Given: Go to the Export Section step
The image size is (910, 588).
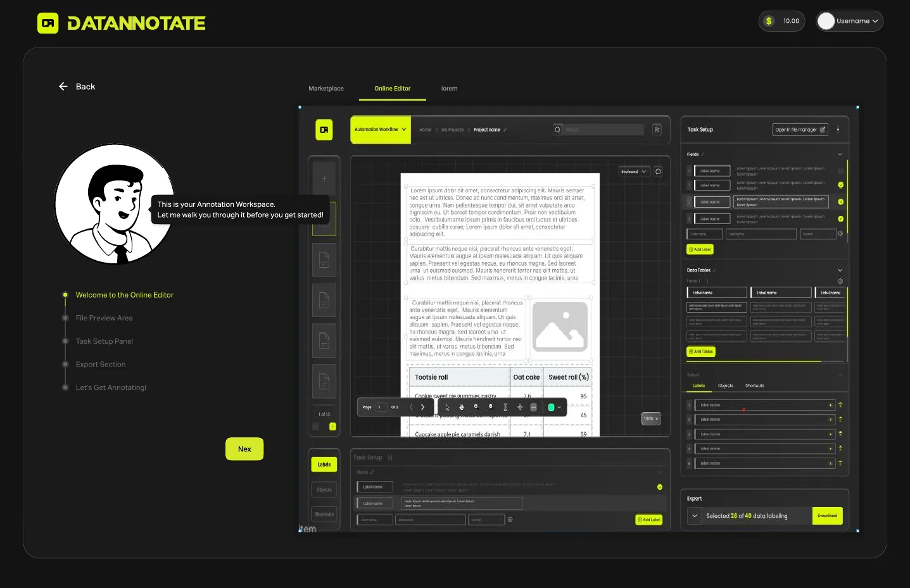Looking at the screenshot, I should click(x=101, y=365).
